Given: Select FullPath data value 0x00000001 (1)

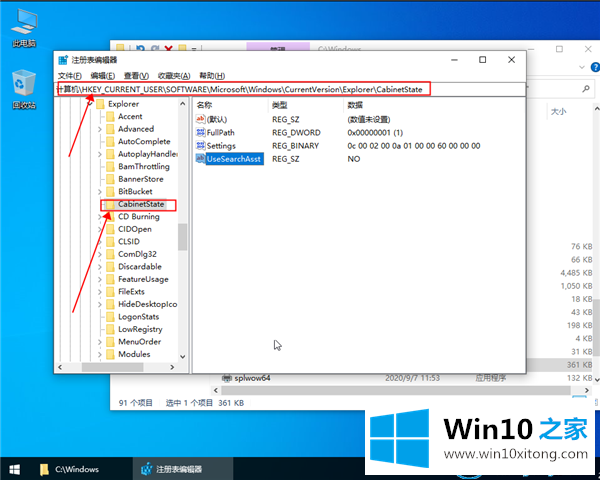Looking at the screenshot, I should pos(375,133).
